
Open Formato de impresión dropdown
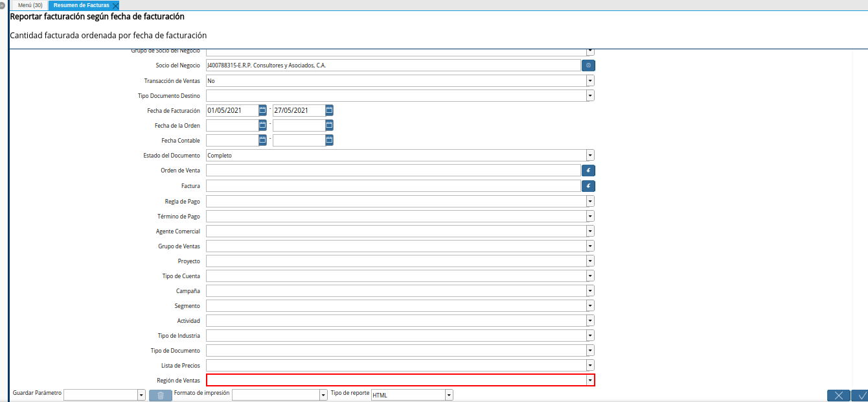point(323,395)
